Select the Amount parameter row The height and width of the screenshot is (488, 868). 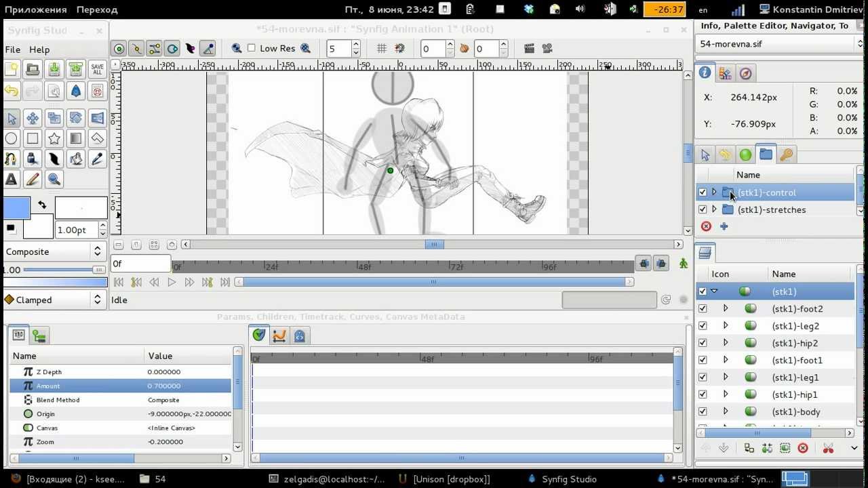point(121,386)
